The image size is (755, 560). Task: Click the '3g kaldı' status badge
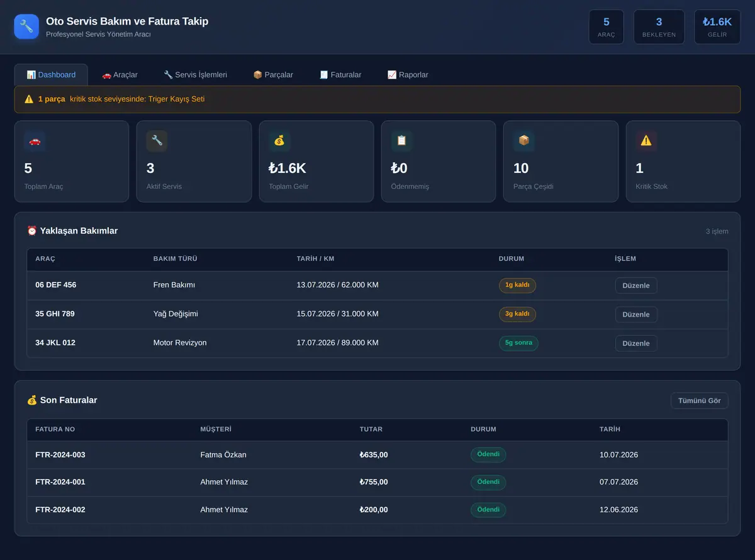click(x=517, y=314)
